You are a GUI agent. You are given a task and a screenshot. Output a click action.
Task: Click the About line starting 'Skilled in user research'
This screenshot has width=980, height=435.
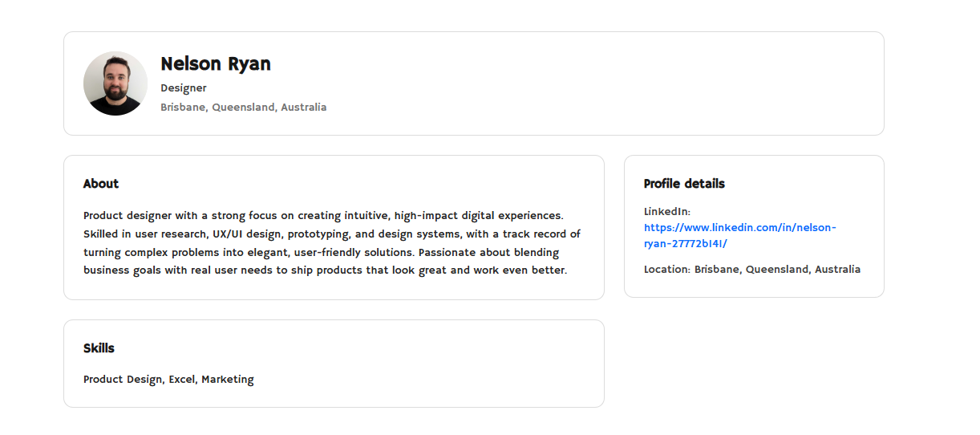(x=331, y=234)
